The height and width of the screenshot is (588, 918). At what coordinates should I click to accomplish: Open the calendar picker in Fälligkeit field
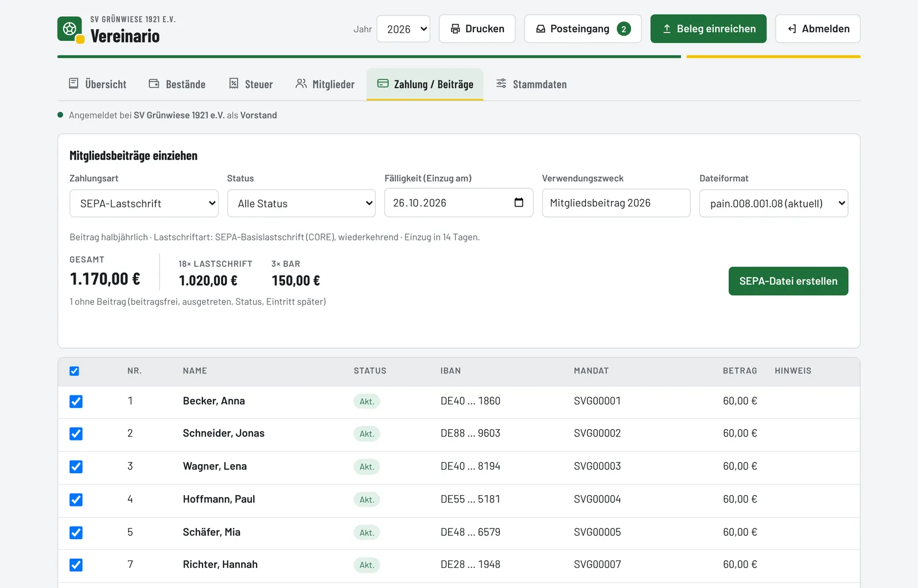click(x=519, y=203)
